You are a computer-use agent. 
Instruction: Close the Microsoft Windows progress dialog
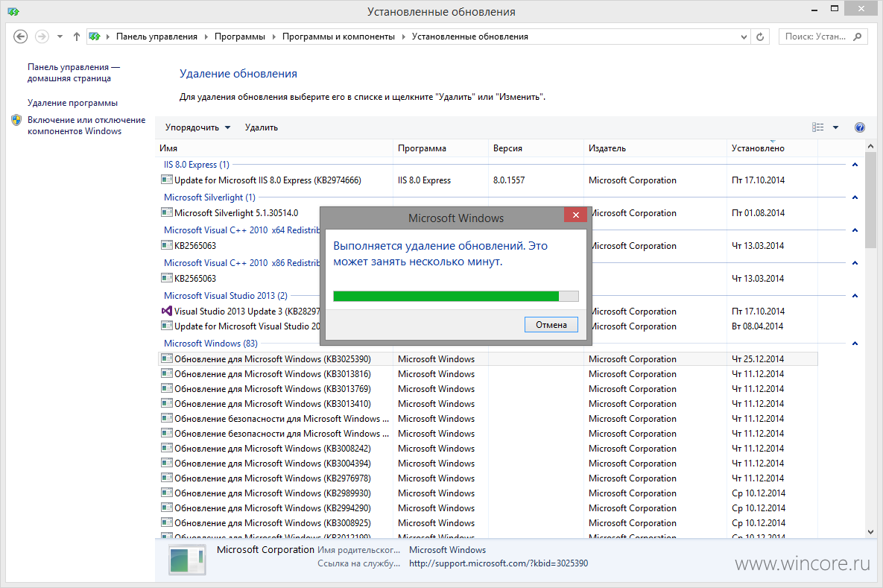575,215
